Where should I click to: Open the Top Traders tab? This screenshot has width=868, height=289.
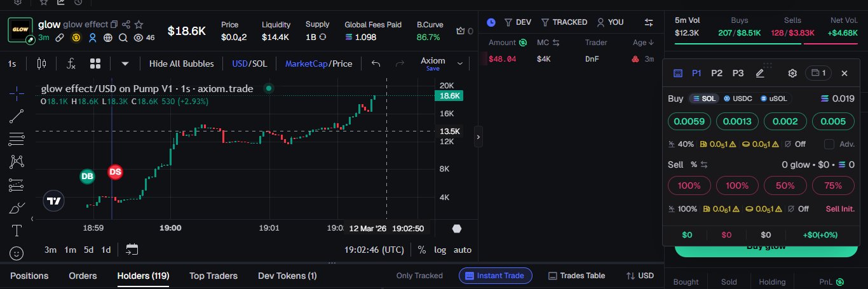(214, 276)
